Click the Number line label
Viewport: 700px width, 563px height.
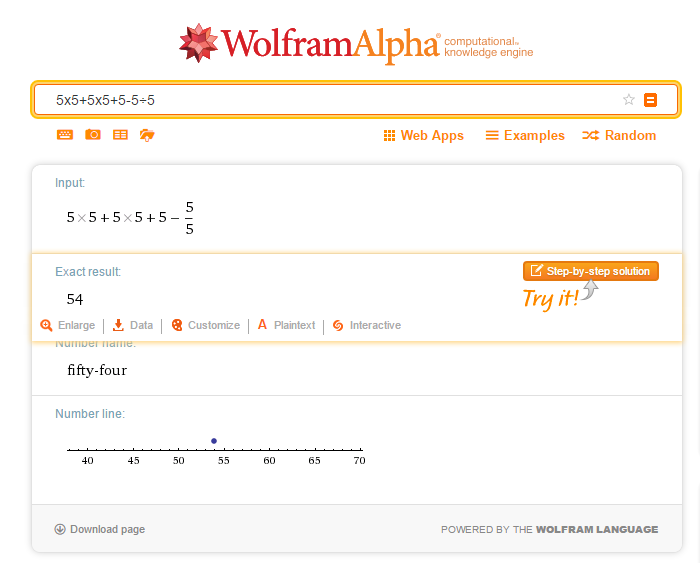click(x=90, y=413)
